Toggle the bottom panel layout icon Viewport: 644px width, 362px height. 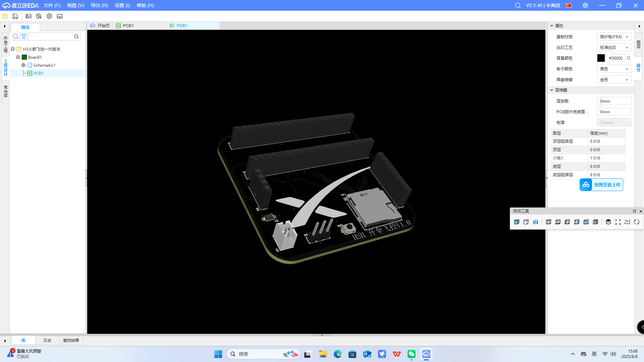(60, 16)
